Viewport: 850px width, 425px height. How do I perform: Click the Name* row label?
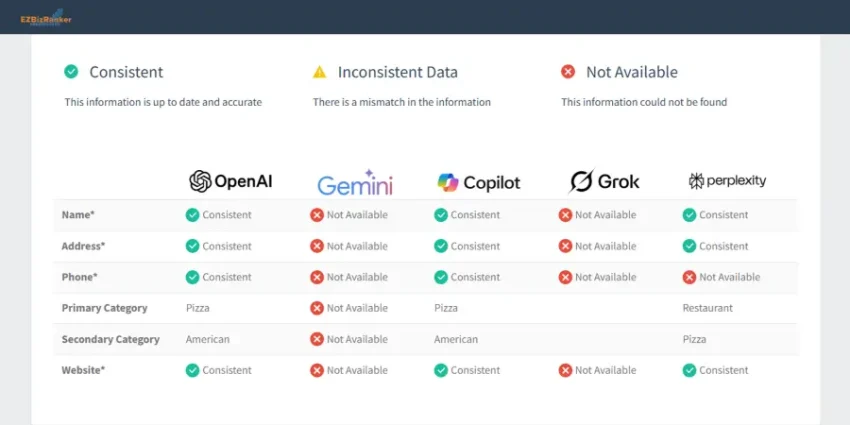[x=78, y=215]
